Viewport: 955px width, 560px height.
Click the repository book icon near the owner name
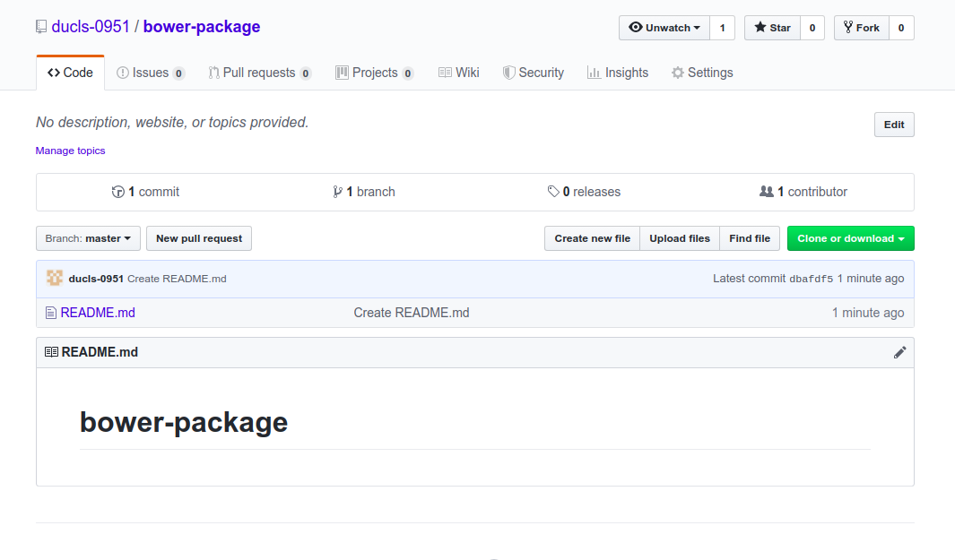click(x=41, y=27)
